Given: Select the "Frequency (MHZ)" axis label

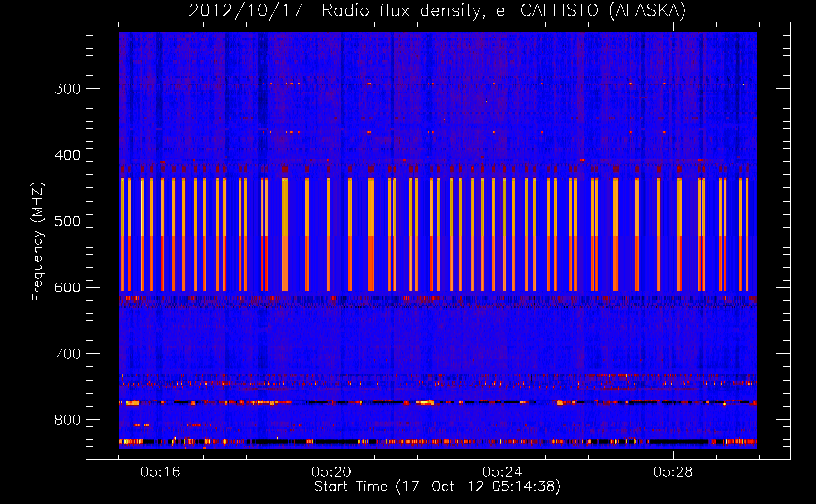Looking at the screenshot, I should point(38,242).
